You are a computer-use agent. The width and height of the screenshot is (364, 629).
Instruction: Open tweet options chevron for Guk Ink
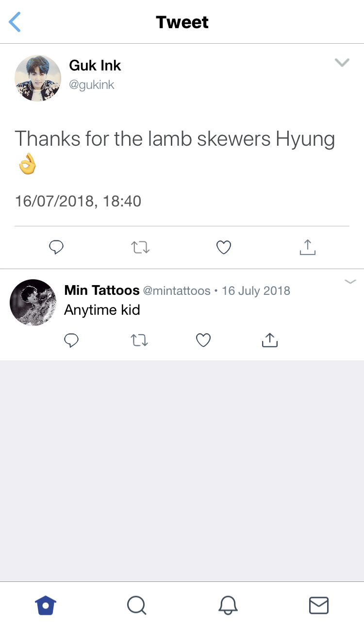342,63
